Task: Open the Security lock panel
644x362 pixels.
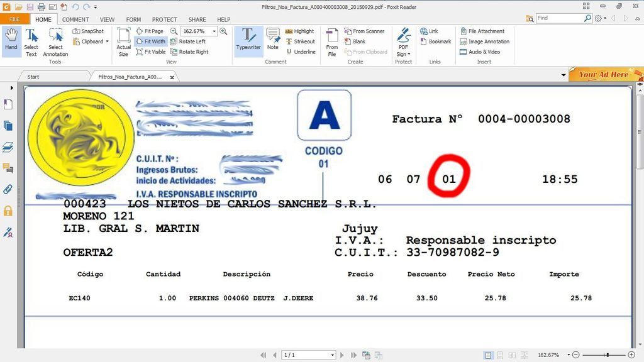Action: tap(8, 211)
